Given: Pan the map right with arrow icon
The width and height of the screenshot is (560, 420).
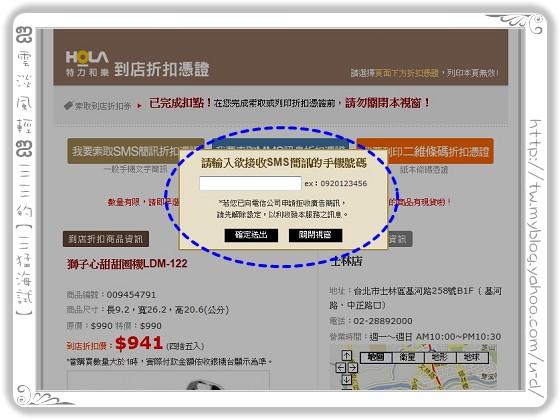Looking at the screenshot, I should coord(352,368).
